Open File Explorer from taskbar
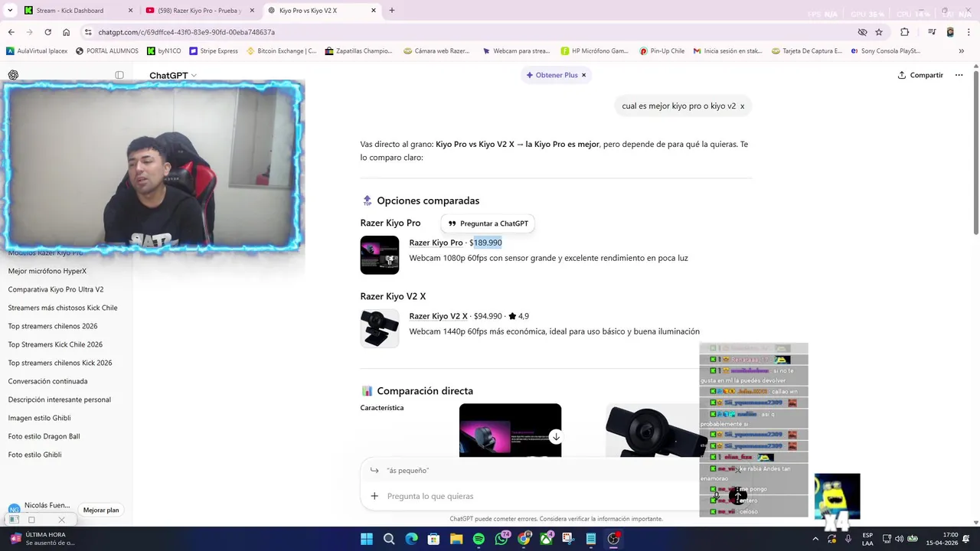 coord(456,539)
